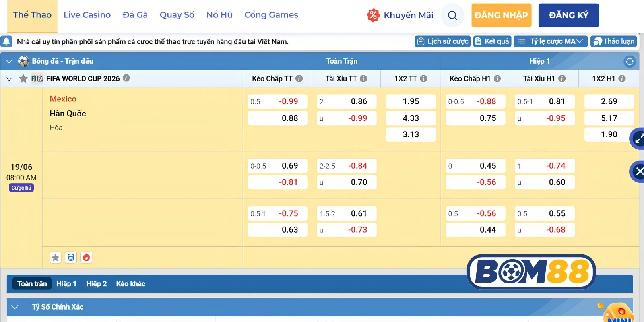This screenshot has width=644, height=322.
Task: Collapse the Tỷ Số Chính Xác section
Action: [15, 307]
